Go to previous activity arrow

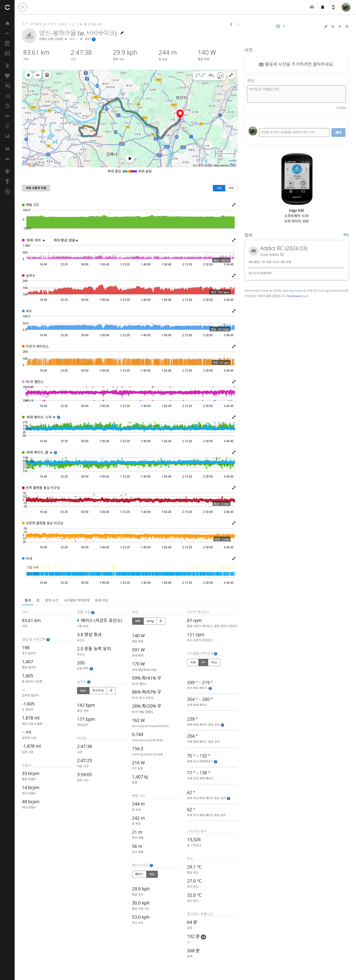tap(231, 24)
